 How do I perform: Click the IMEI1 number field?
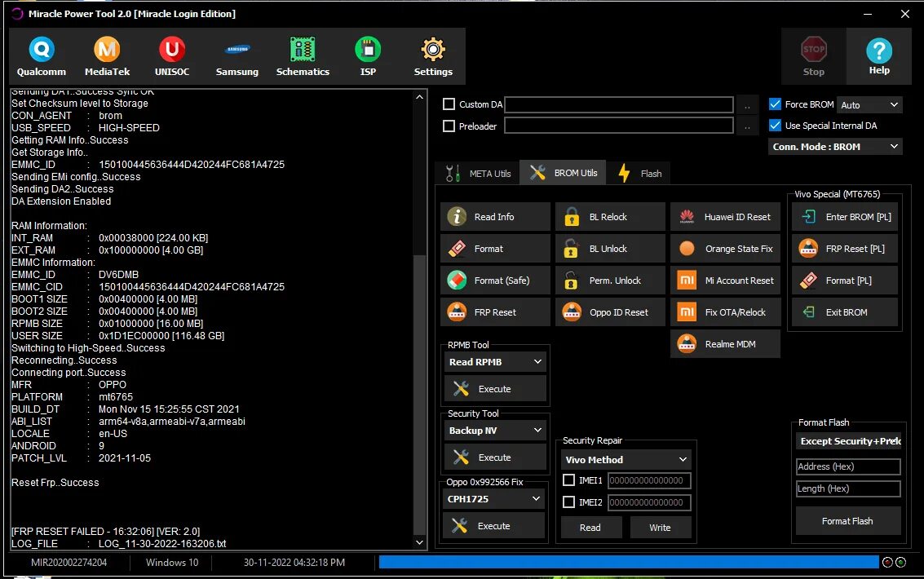[x=649, y=480]
